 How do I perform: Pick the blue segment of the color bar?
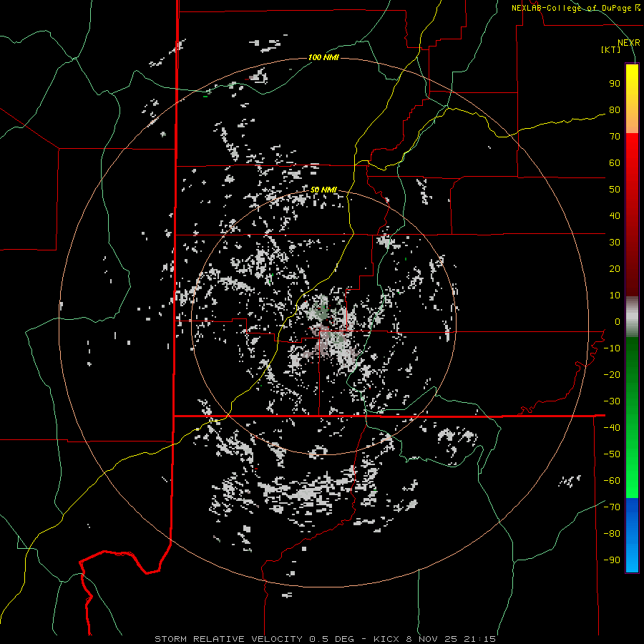coord(632,535)
